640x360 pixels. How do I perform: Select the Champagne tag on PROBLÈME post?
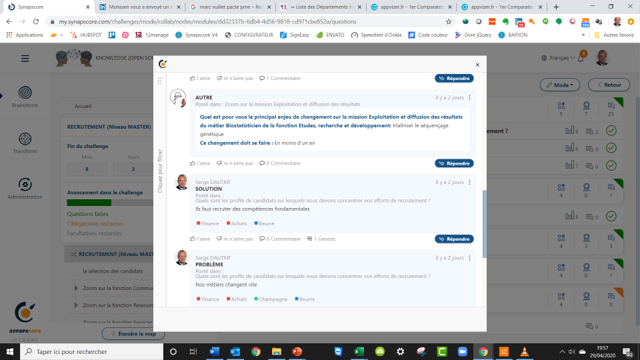[271, 299]
